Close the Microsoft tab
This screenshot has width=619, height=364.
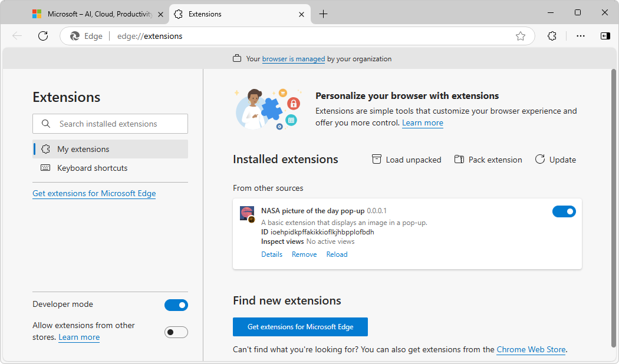point(161,14)
